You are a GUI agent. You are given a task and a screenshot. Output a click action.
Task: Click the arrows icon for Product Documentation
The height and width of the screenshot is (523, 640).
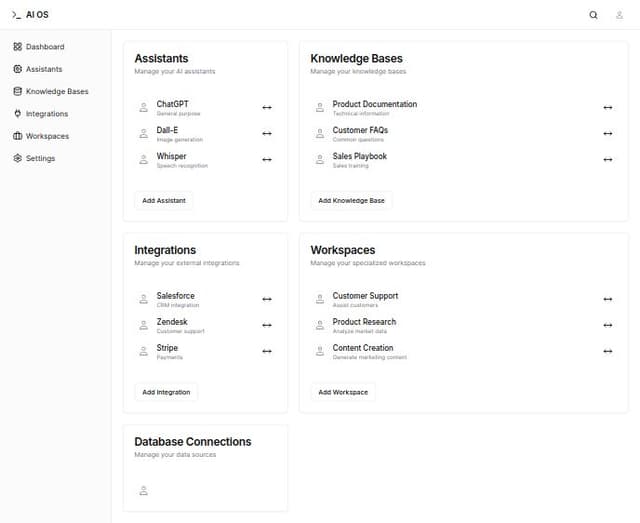[607, 107]
